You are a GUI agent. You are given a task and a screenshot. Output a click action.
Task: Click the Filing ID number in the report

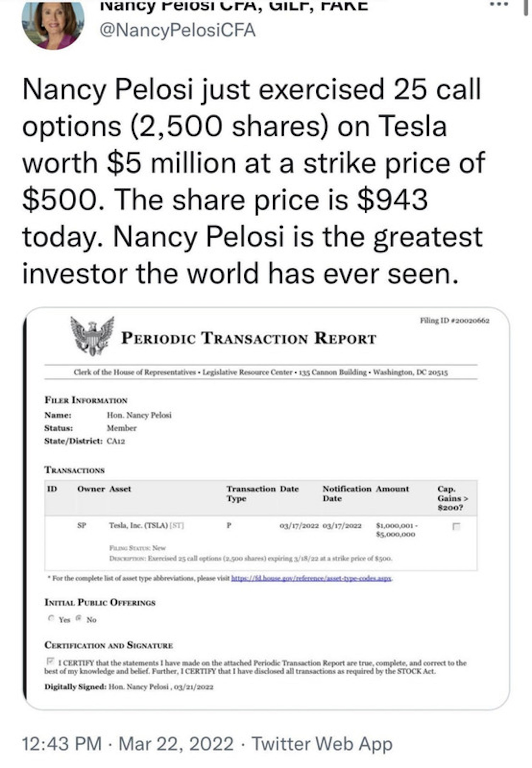coord(454,321)
